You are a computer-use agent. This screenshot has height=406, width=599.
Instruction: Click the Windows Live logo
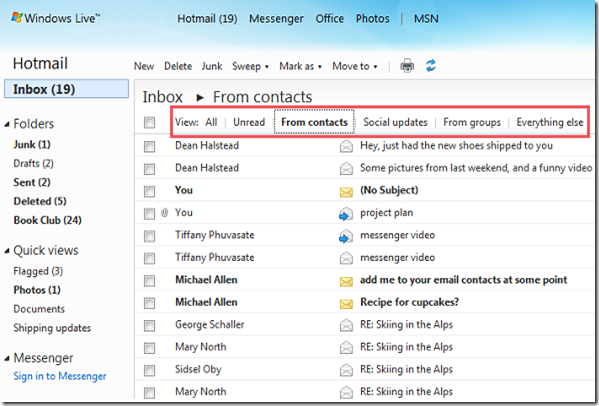[x=56, y=18]
